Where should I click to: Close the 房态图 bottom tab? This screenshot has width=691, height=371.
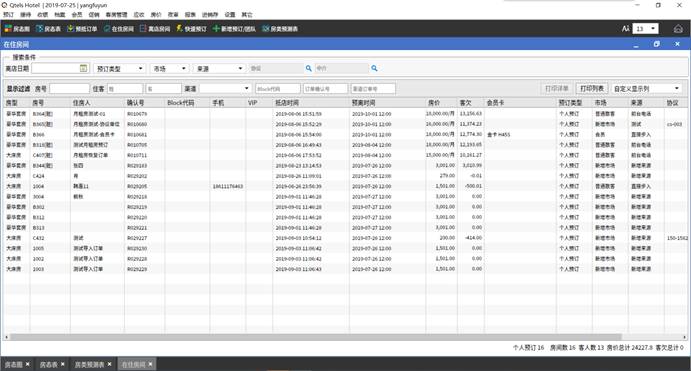(x=27, y=364)
